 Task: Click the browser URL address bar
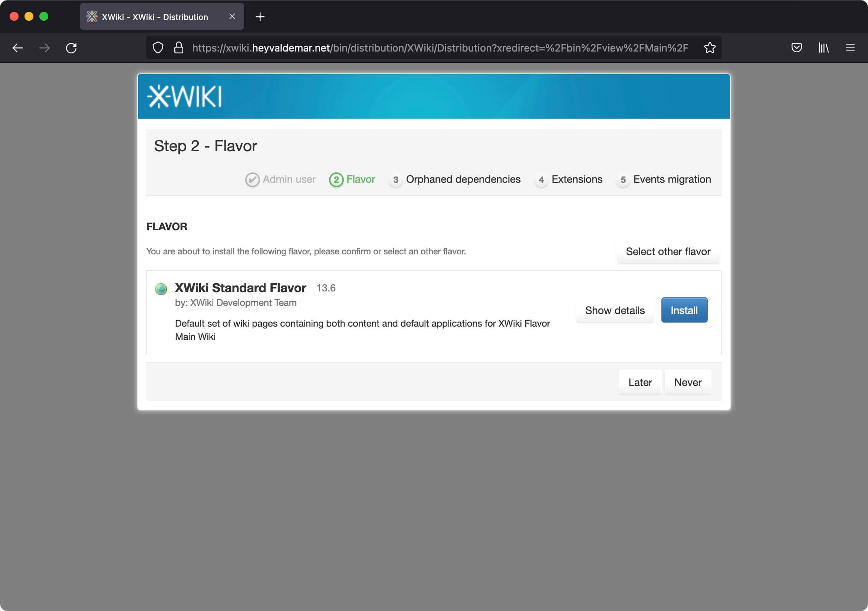(434, 47)
